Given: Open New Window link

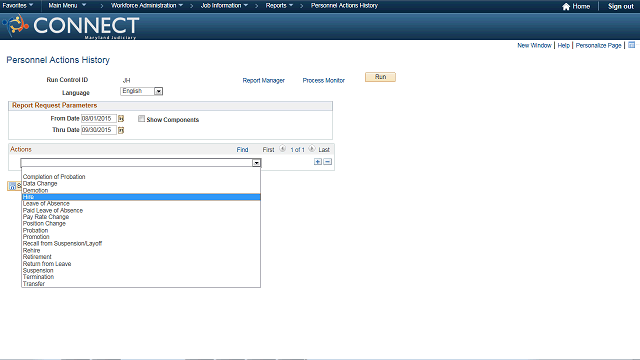Looking at the screenshot, I should tap(534, 45).
